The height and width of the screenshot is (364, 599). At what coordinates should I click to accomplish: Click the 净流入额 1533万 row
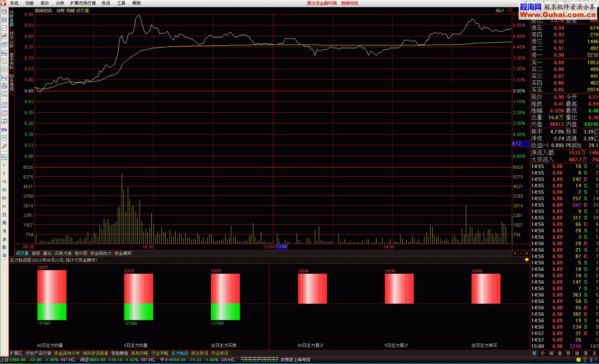click(565, 153)
